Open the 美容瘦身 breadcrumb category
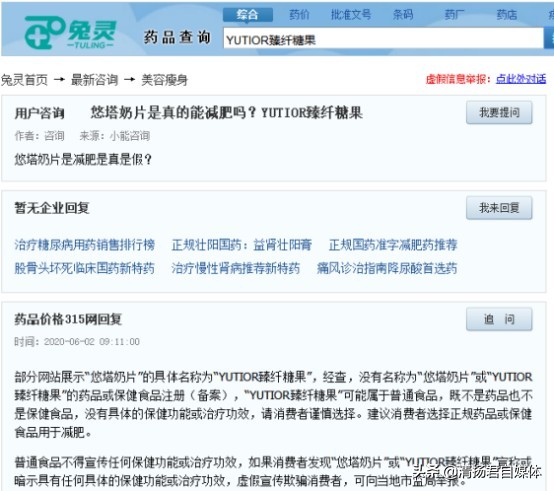Viewport: 554px width, 491px height. click(x=164, y=80)
